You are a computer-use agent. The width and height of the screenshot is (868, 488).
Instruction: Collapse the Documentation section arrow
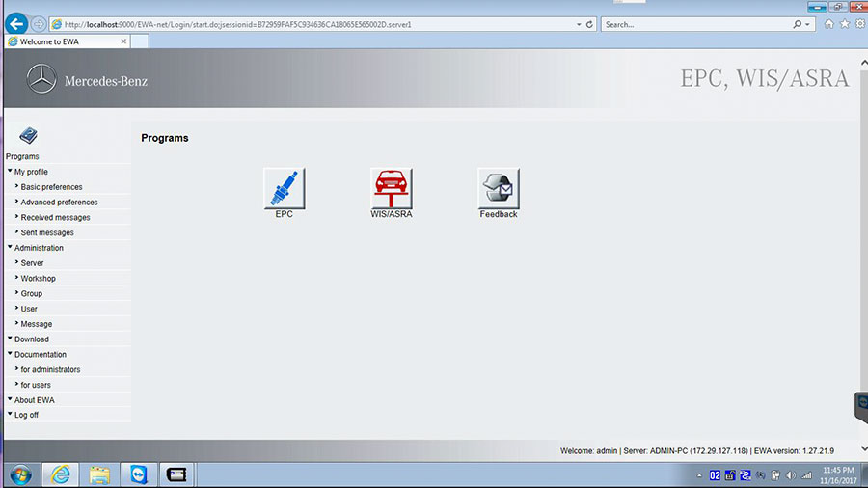pos(10,354)
